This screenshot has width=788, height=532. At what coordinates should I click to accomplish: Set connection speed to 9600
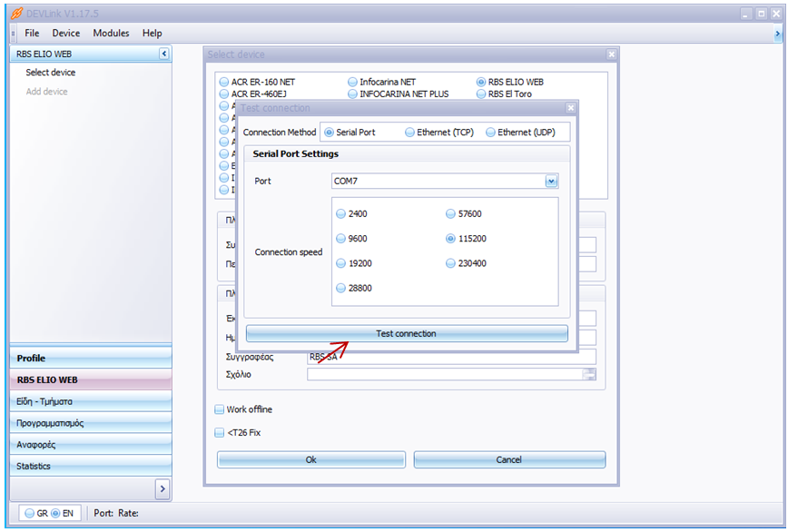341,239
